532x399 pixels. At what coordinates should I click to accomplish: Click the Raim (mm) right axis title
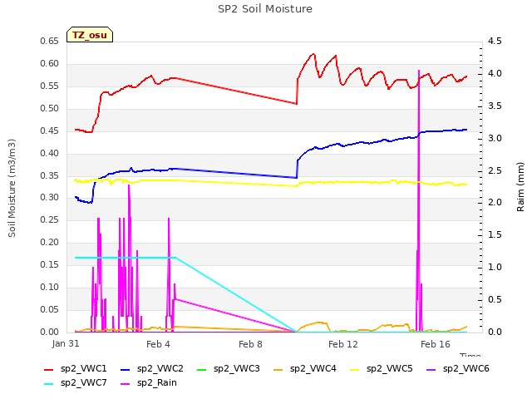click(520, 187)
